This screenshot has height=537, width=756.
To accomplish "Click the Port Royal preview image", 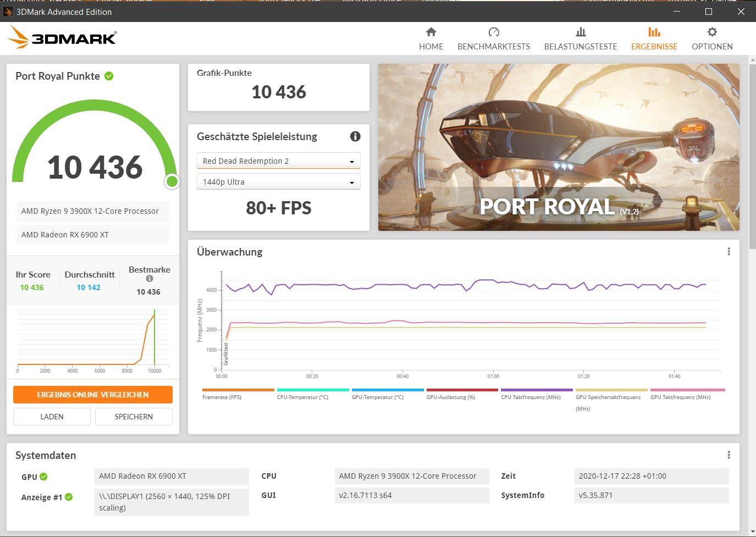I will (559, 147).
